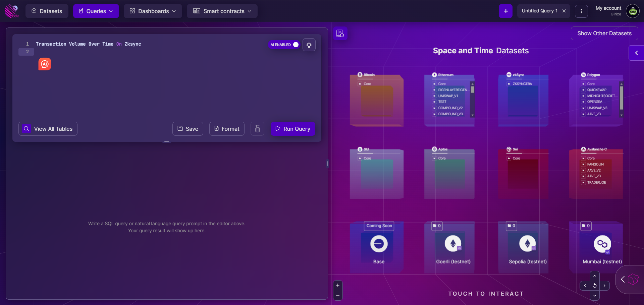Screen dimensions: 644x305
Task: Click the query history document icon
Action: (340, 33)
